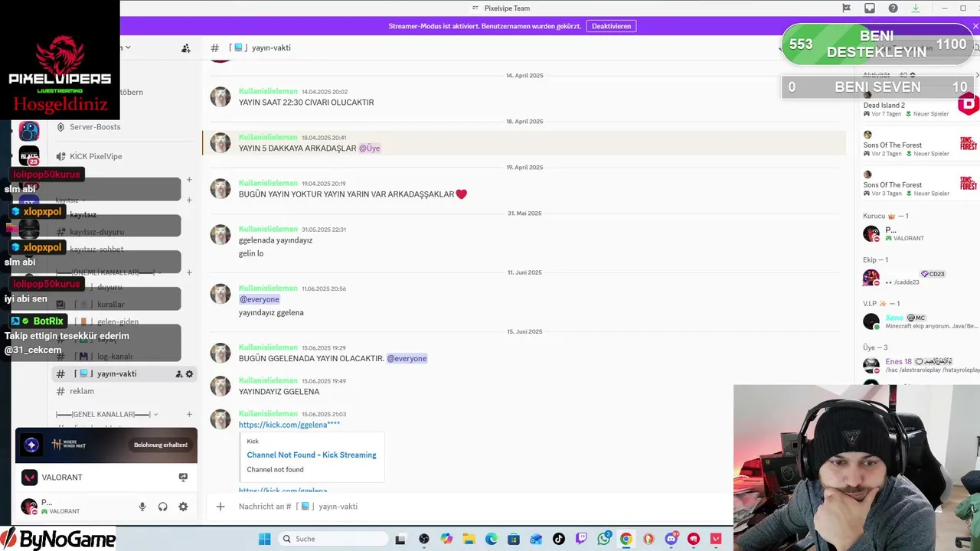Image resolution: width=980 pixels, height=551 pixels.
Task: Open WhatsApp from the taskbar
Action: click(603, 539)
